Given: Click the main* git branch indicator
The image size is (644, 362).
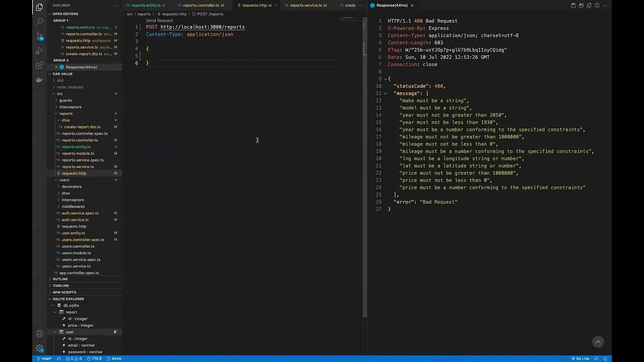Looking at the screenshot, I should 44,358.
